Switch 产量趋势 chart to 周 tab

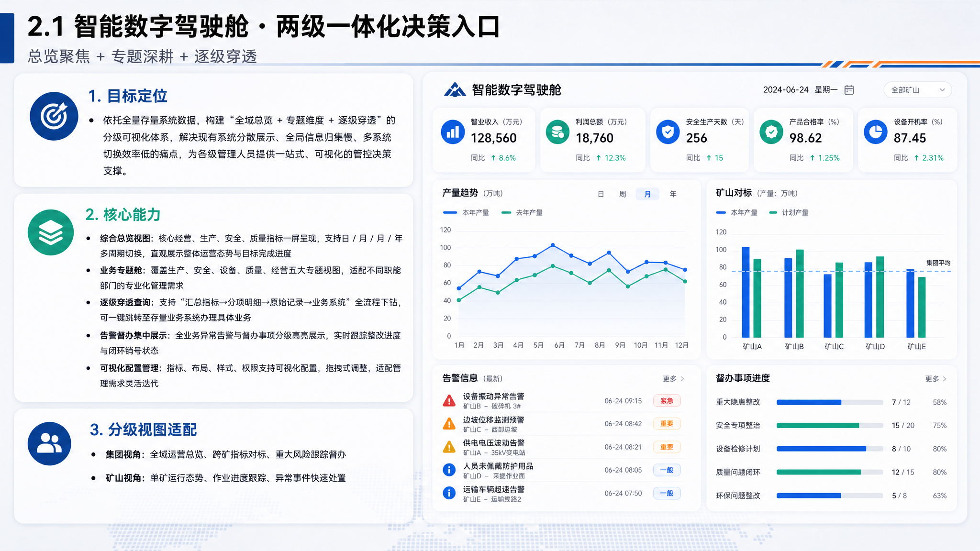623,194
